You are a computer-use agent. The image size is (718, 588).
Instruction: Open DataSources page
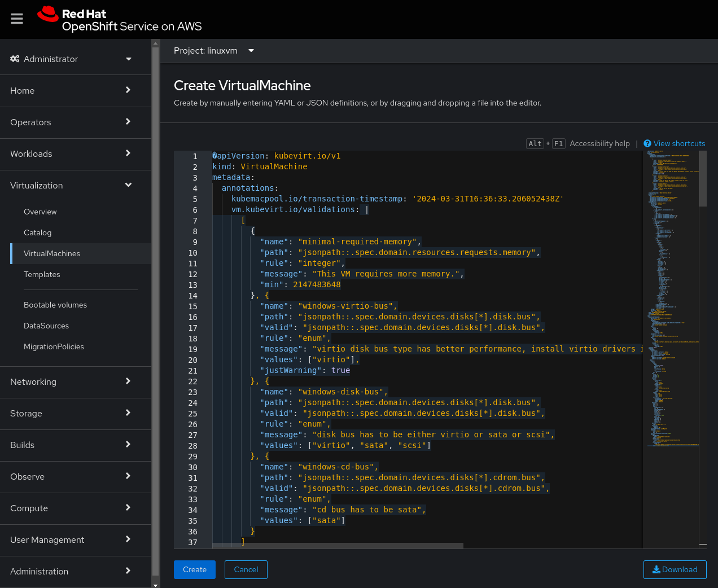click(x=81, y=326)
